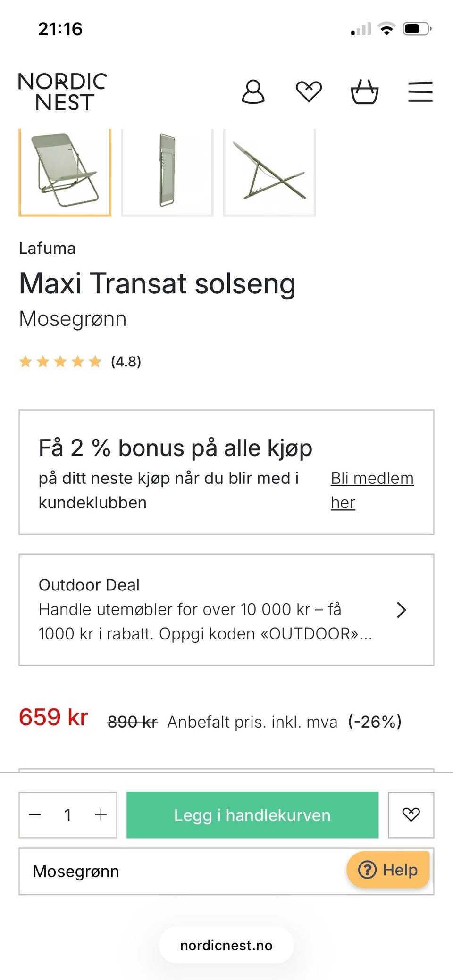Click the Lafuma brand name
The image size is (453, 980).
point(47,249)
